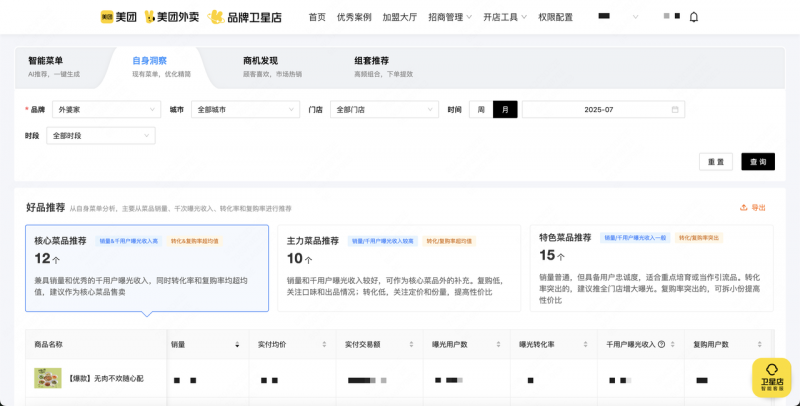The height and width of the screenshot is (406, 800).
Task: Sort by 实付均价 column arrows
Action: click(323, 344)
